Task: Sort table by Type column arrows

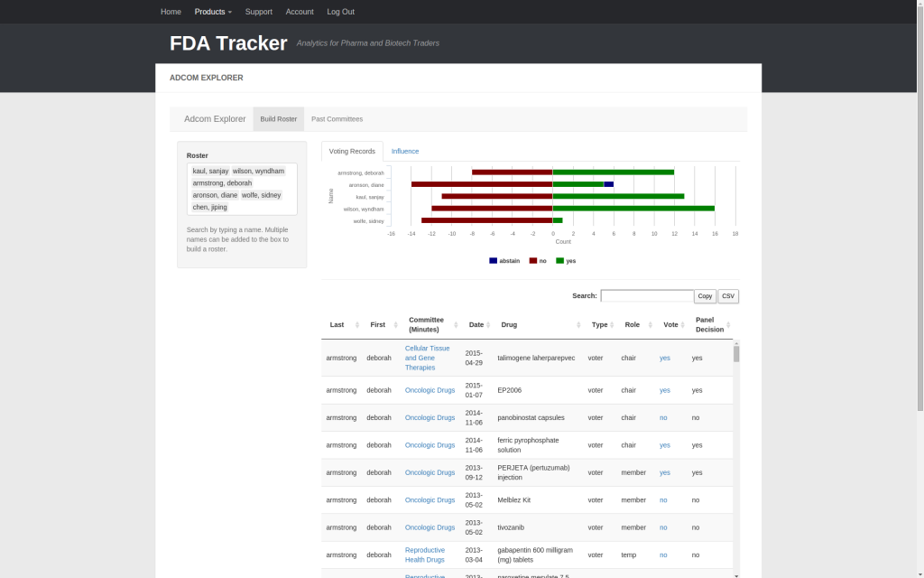Action: (x=612, y=325)
